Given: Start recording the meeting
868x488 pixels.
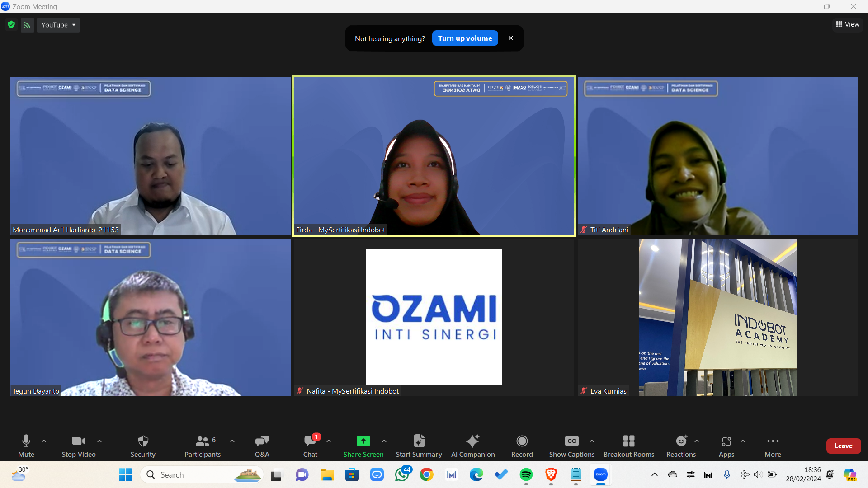Looking at the screenshot, I should point(522,446).
